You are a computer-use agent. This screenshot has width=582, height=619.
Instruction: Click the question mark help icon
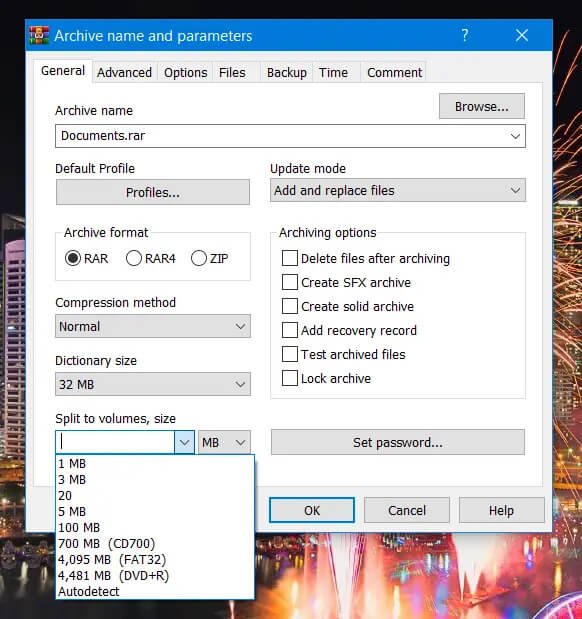coord(465,36)
